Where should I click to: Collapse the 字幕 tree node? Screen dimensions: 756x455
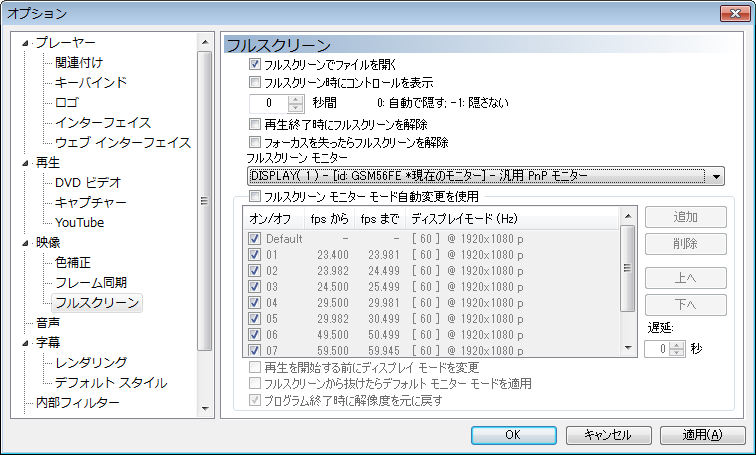(25, 344)
